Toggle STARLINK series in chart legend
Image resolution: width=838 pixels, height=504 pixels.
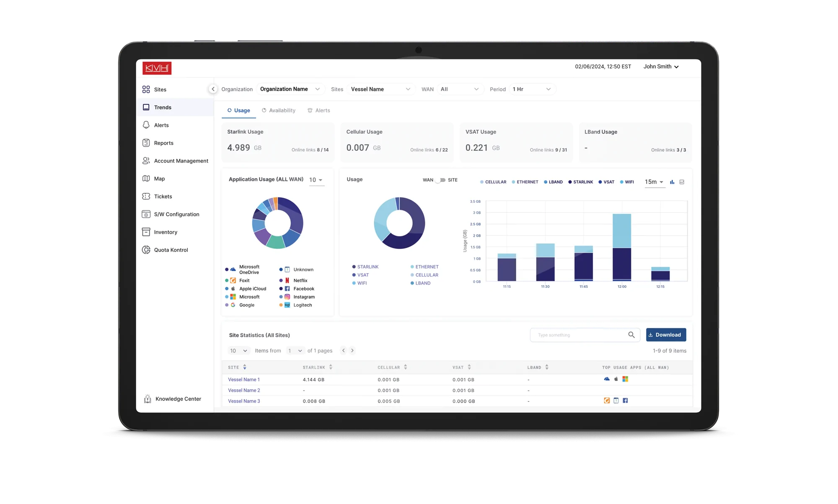pyautogui.click(x=580, y=182)
